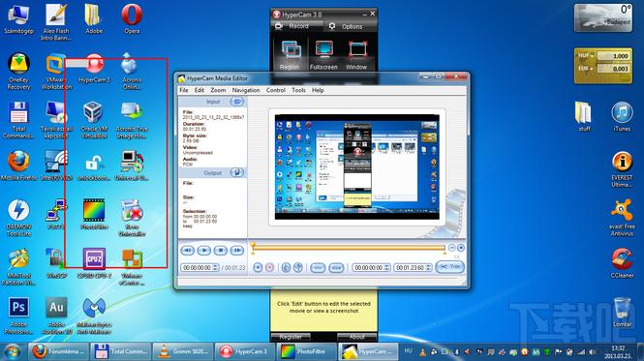Click the Trim scissors button
The width and height of the screenshot is (644, 361).
[x=450, y=267]
